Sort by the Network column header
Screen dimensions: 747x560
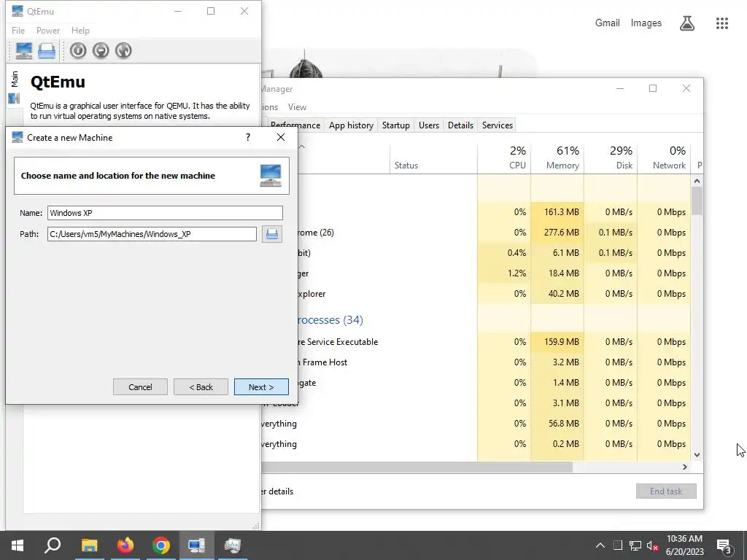pos(664,157)
